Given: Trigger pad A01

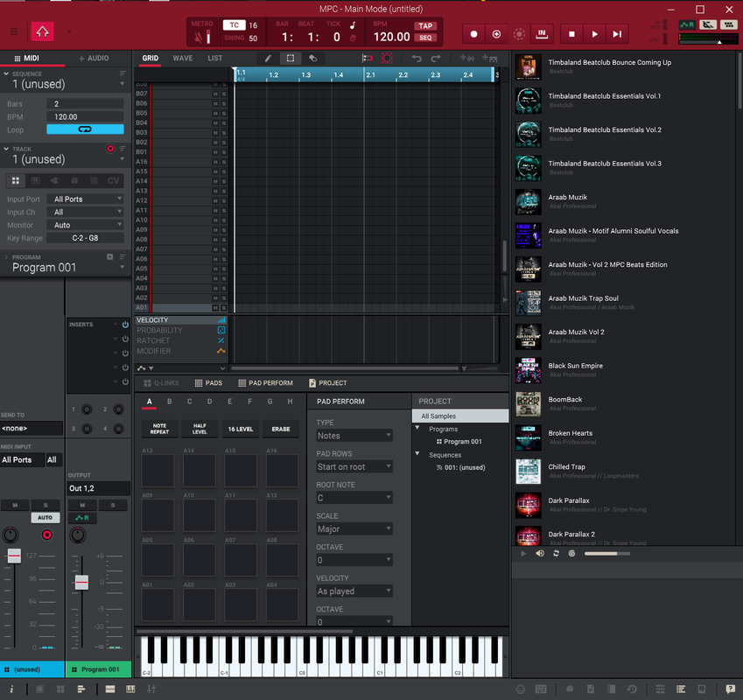Looking at the screenshot, I should (158, 605).
